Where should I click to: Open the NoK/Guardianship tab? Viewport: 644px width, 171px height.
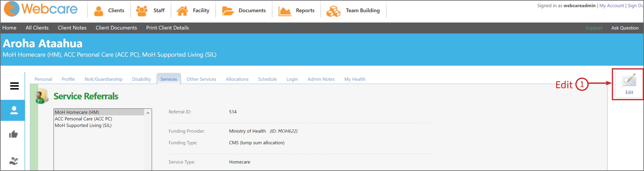pos(103,79)
